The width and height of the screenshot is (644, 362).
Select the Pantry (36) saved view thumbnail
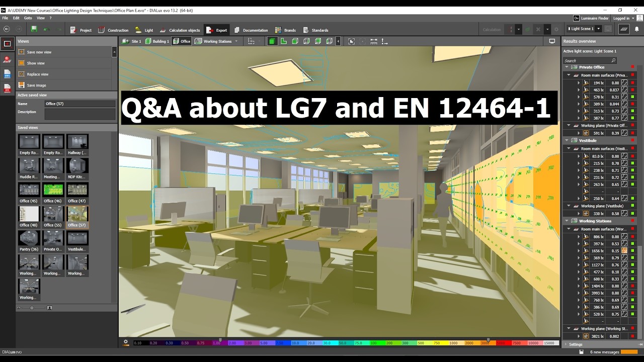point(29,241)
